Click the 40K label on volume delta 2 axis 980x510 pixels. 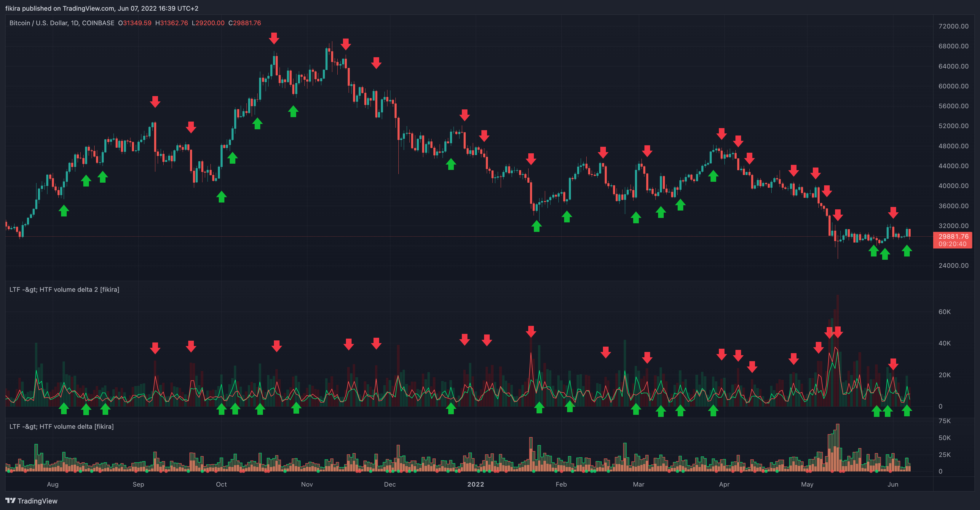(x=944, y=343)
